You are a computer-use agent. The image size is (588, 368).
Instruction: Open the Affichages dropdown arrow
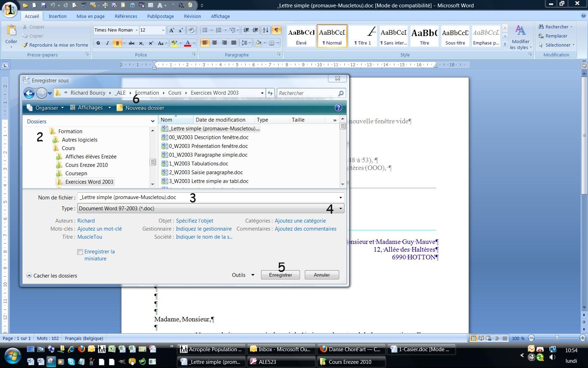110,108
